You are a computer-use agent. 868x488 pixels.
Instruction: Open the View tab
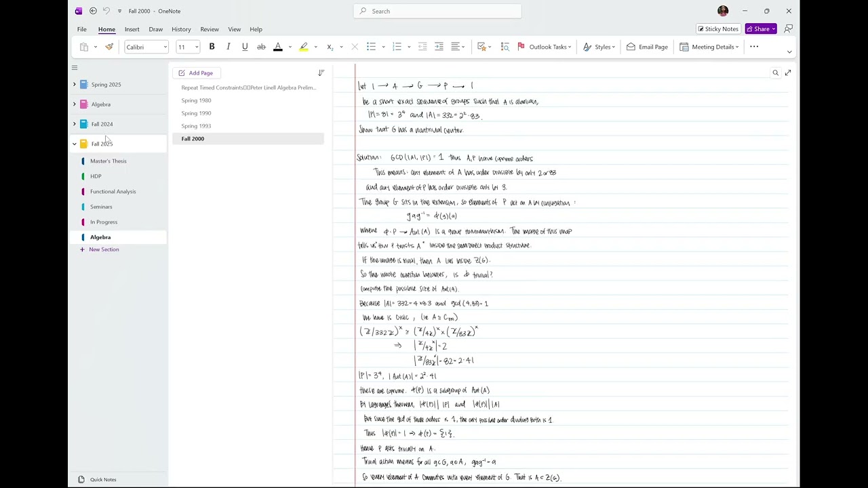click(x=234, y=29)
